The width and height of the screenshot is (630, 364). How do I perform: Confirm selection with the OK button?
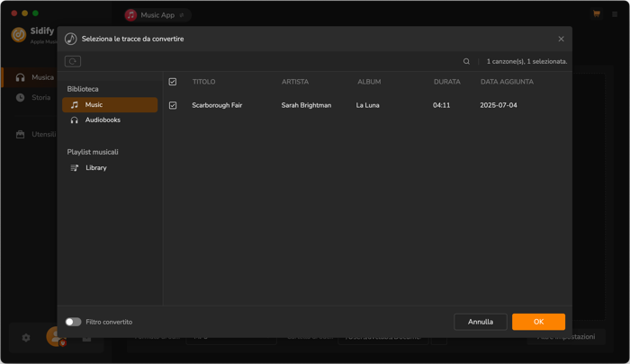[538, 322]
